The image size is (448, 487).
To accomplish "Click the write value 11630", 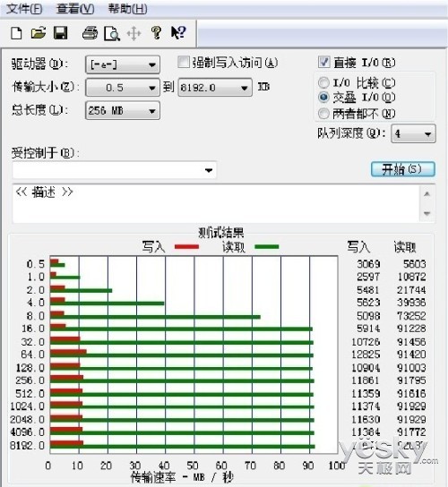I will [366, 420].
